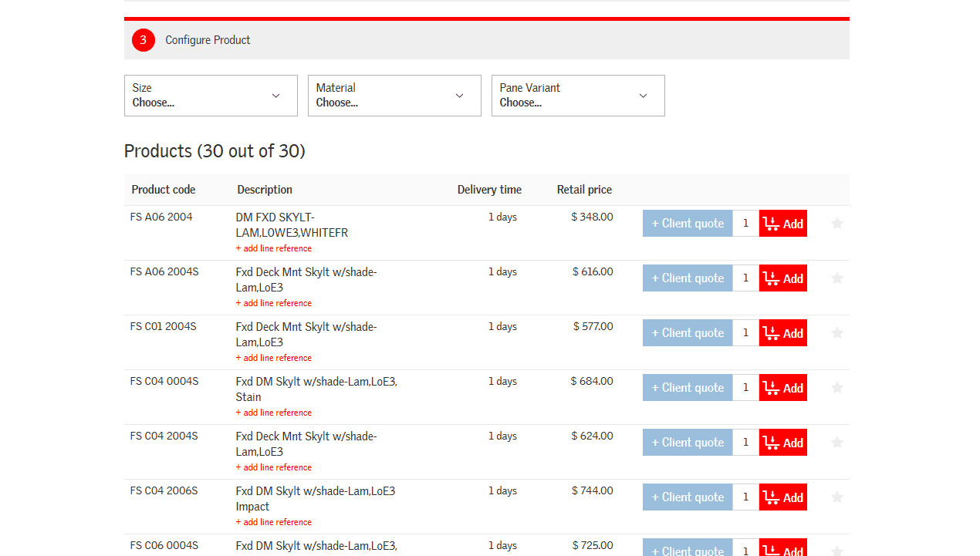Star the FS C04 2004S row
Image resolution: width=980 pixels, height=556 pixels.
[x=837, y=442]
